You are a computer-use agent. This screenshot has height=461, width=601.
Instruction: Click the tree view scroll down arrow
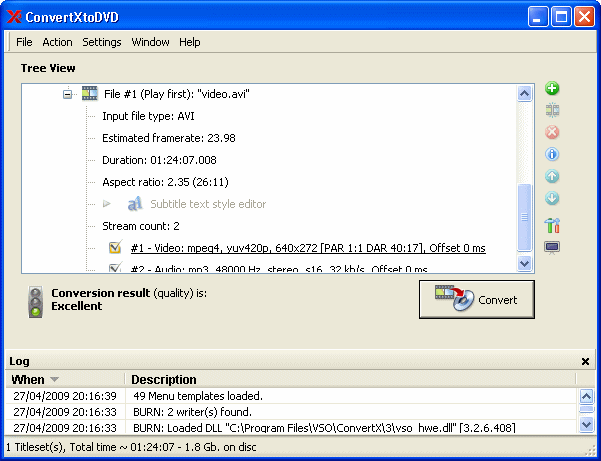[x=524, y=263]
